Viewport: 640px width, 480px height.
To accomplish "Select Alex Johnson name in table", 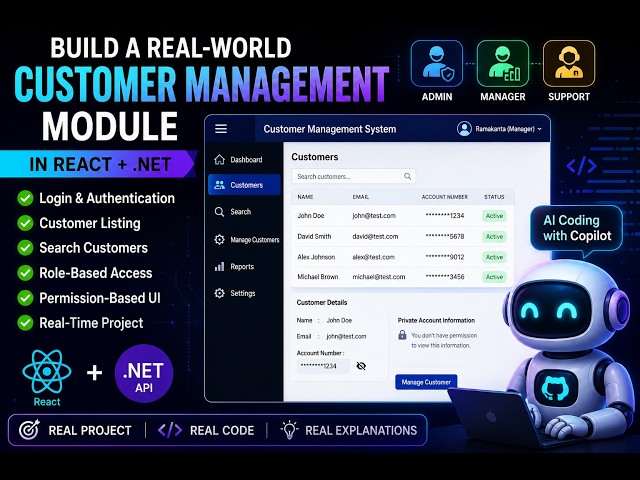I will pyautogui.click(x=316, y=257).
